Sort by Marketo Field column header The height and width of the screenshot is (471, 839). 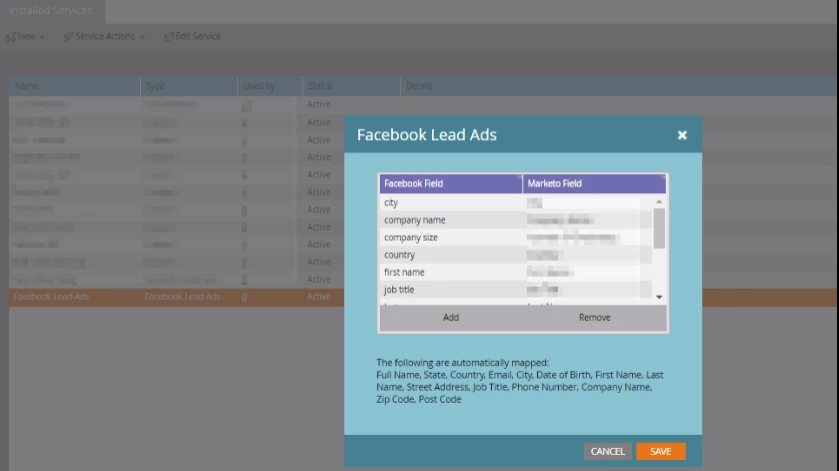click(x=594, y=184)
